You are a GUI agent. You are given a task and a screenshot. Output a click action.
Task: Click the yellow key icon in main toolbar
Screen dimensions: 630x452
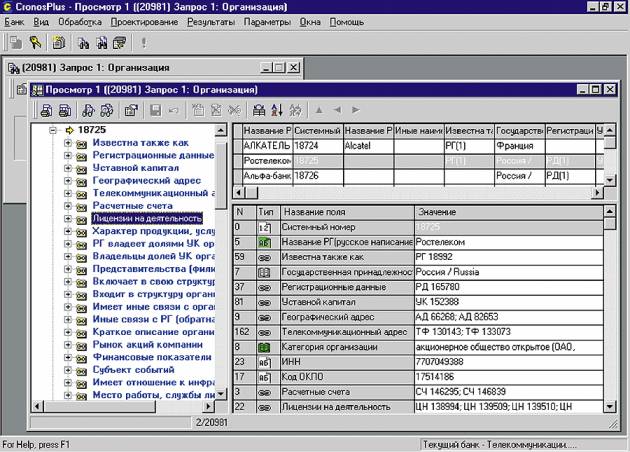[x=36, y=42]
